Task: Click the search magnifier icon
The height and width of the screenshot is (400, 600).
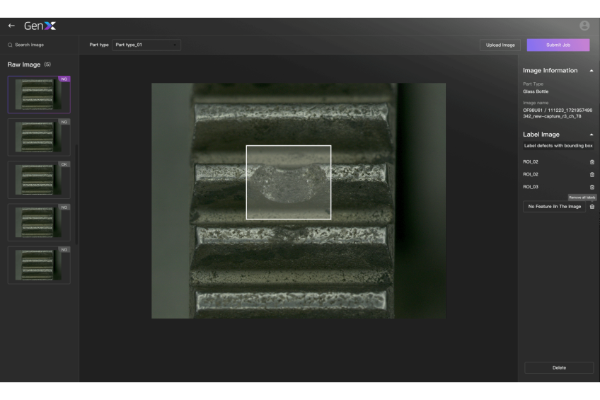Action: point(10,45)
